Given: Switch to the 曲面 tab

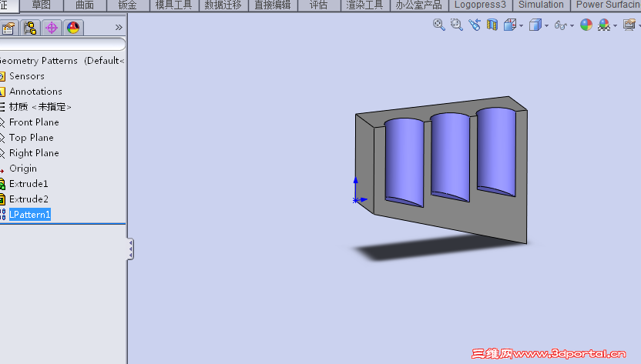Looking at the screenshot, I should [x=85, y=5].
